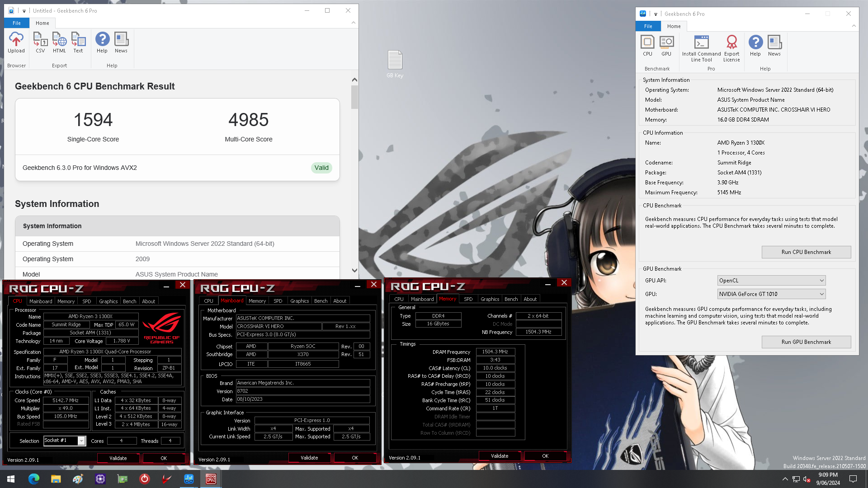Open File Explorer from the taskbar
The image size is (868, 488).
[56, 479]
